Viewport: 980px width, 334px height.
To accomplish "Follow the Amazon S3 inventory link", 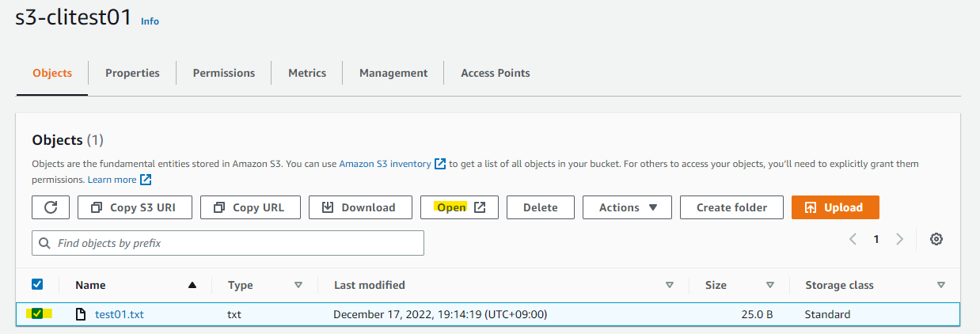I will click(x=386, y=164).
